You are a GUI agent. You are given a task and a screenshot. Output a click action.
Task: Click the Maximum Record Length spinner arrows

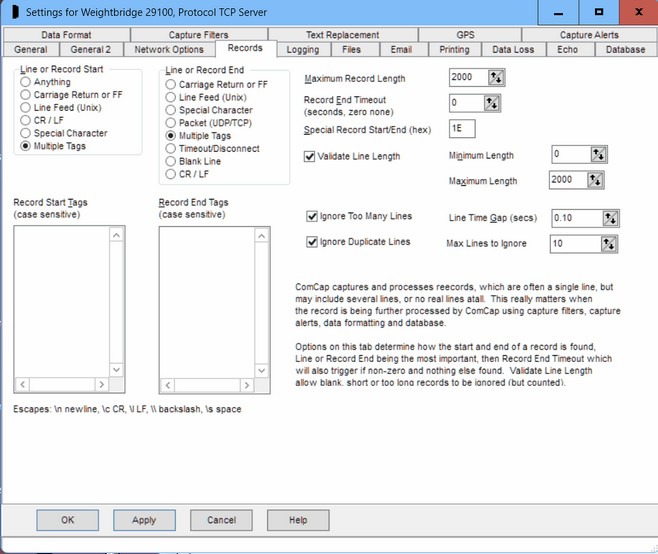(496, 78)
